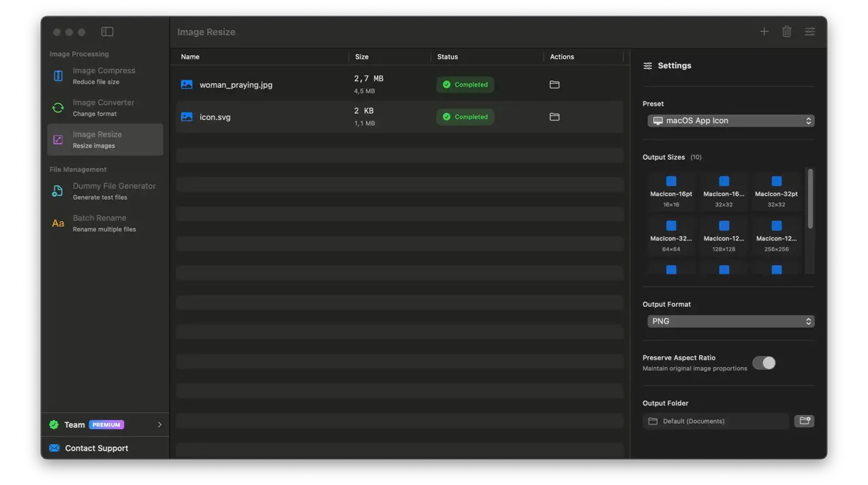Open output folder for woman_praying.jpg
The height and width of the screenshot is (485, 868).
[x=554, y=84]
